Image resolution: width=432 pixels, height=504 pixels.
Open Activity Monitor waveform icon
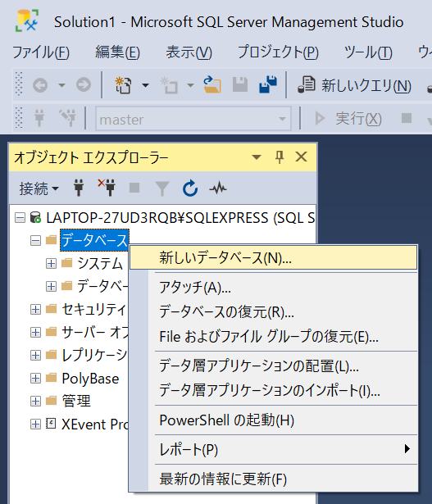pyautogui.click(x=218, y=188)
